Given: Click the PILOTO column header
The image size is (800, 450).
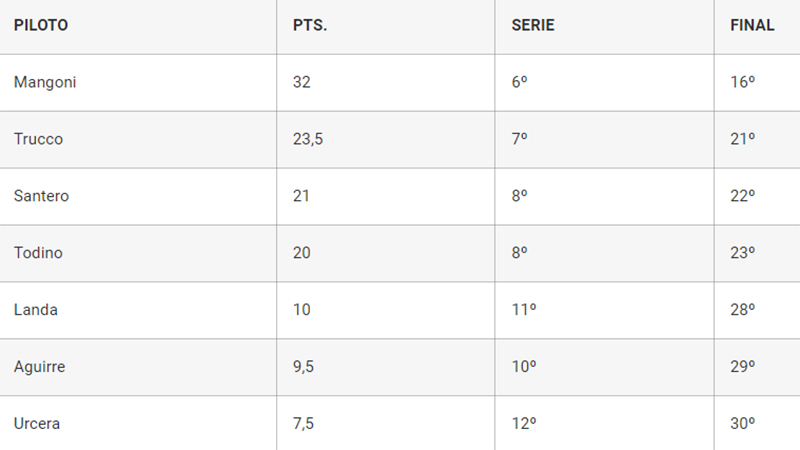Looking at the screenshot, I should [41, 26].
